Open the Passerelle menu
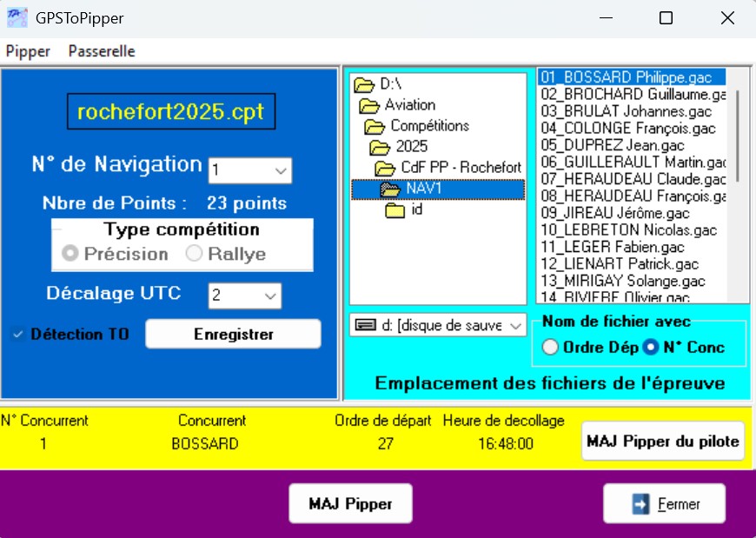 pyautogui.click(x=102, y=51)
